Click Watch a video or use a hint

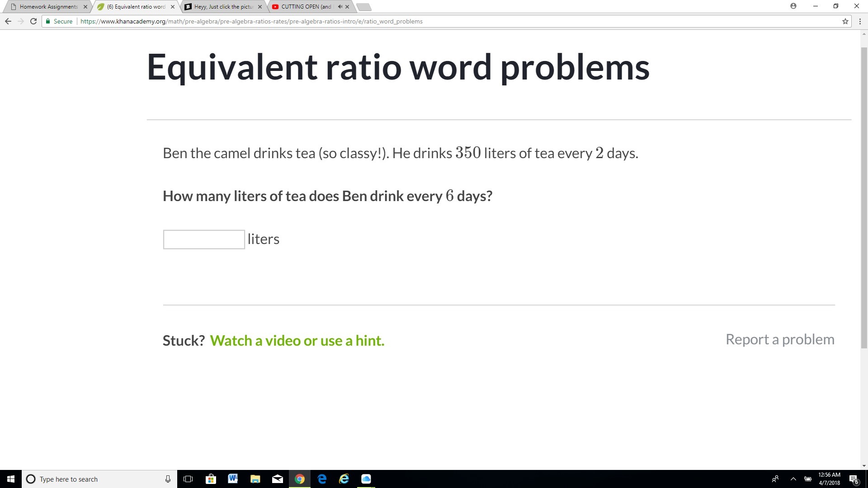[297, 341]
